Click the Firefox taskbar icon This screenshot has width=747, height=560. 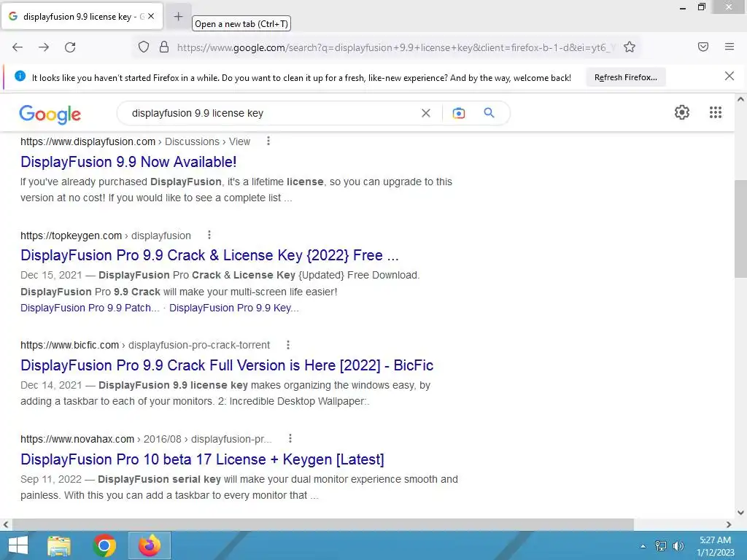[x=150, y=545]
